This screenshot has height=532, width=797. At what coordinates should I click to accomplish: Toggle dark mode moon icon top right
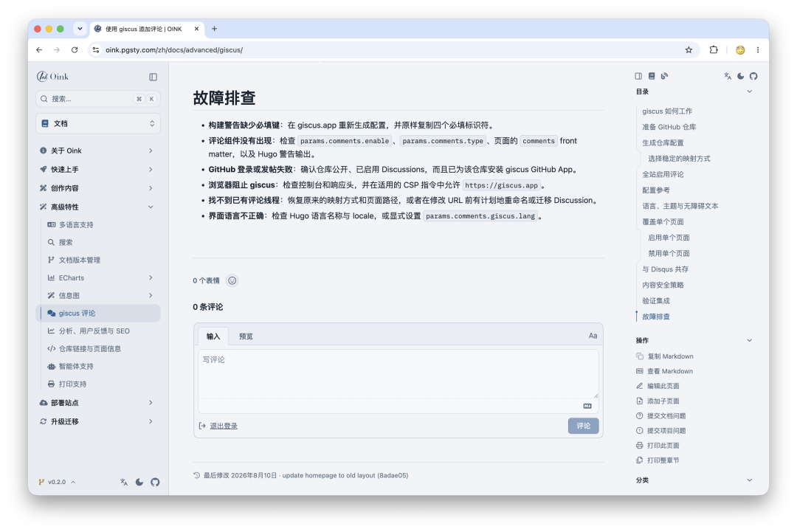(x=741, y=76)
